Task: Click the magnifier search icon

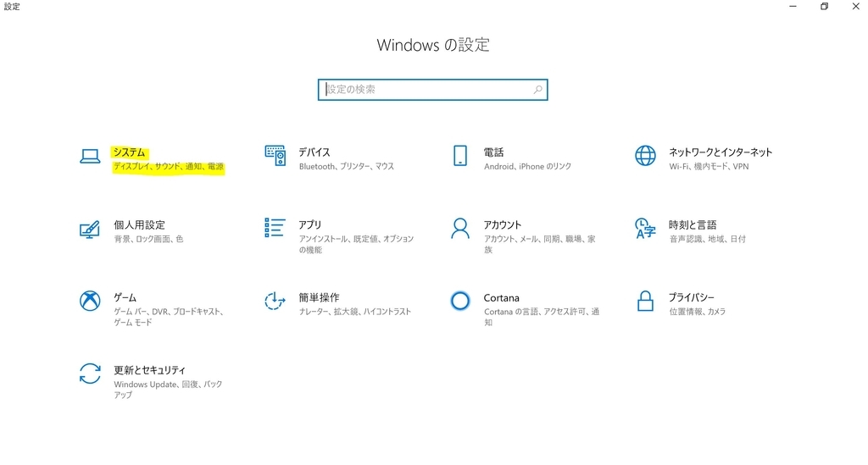Action: coord(537,90)
